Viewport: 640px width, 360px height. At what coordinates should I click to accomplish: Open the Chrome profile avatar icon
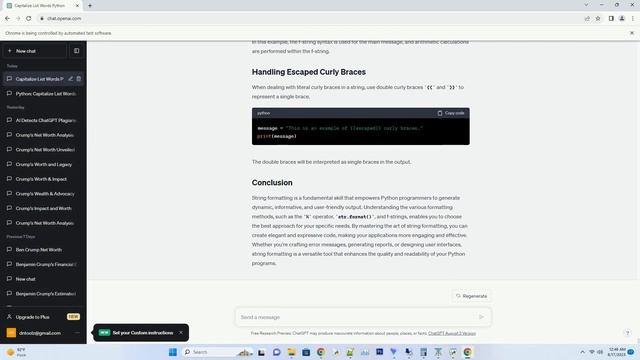coord(622,18)
